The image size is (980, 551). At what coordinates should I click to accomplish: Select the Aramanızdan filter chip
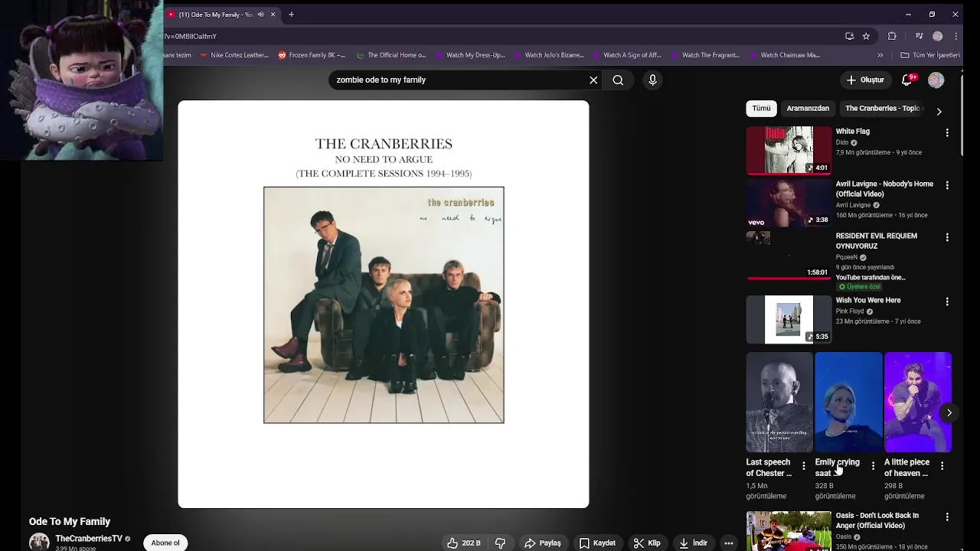coord(808,109)
